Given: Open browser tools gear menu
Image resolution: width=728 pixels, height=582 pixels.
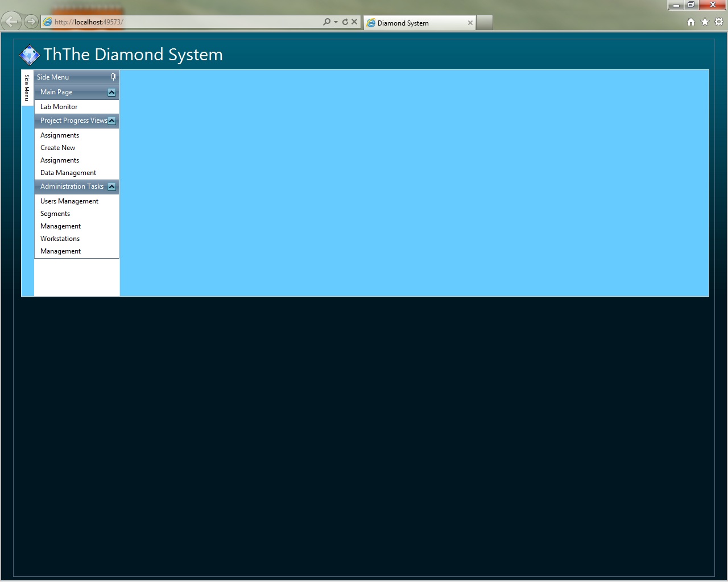Looking at the screenshot, I should tap(719, 22).
